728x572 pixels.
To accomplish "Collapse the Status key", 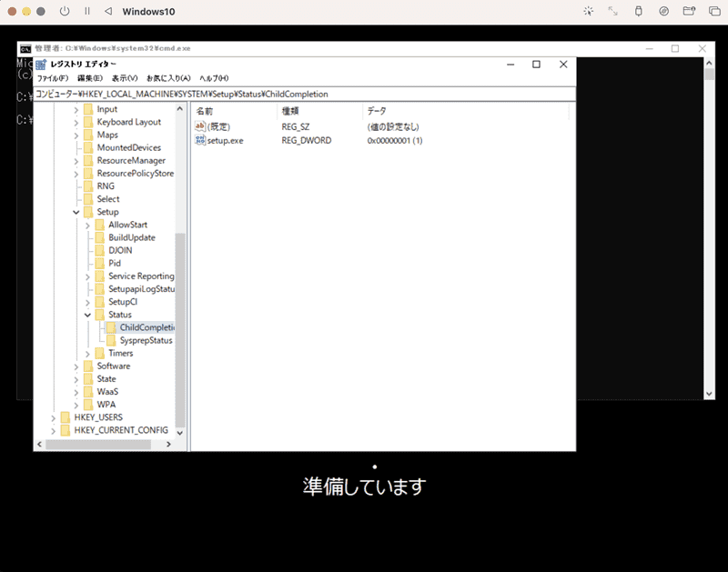I will pos(87,315).
